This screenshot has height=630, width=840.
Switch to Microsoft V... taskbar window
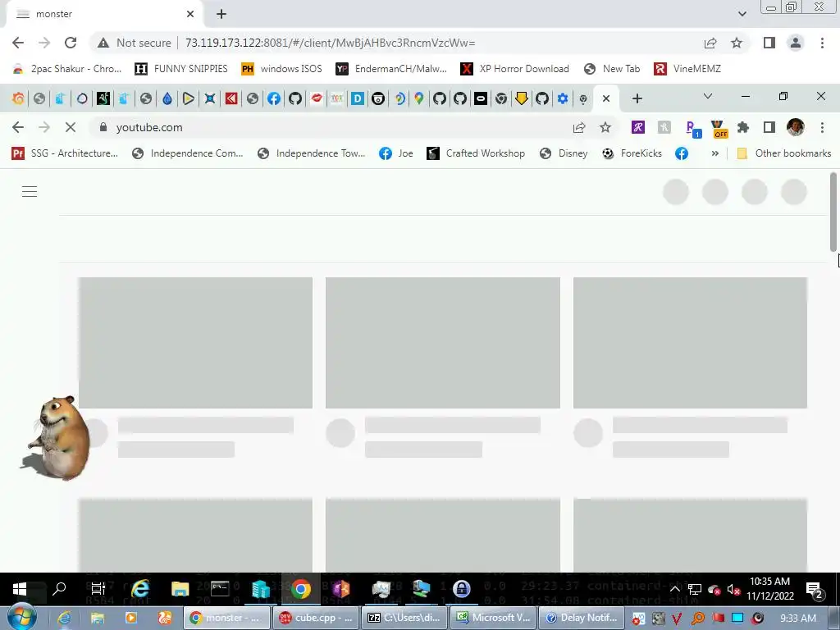click(x=493, y=618)
